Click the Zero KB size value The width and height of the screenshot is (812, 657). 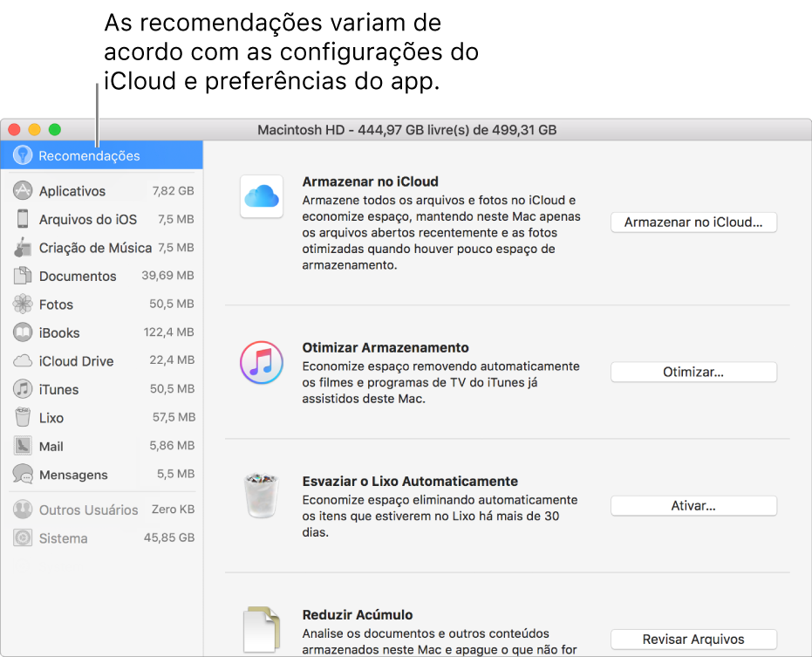coord(173,509)
